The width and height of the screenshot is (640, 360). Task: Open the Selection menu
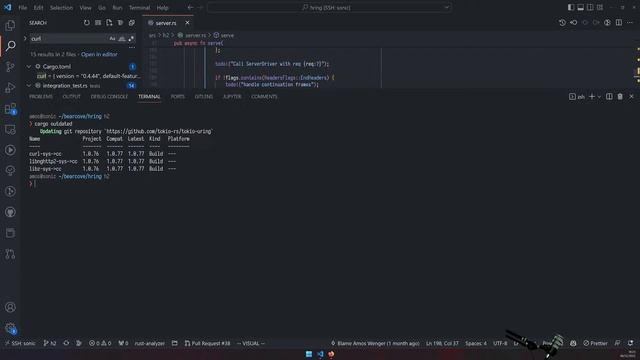pos(61,7)
